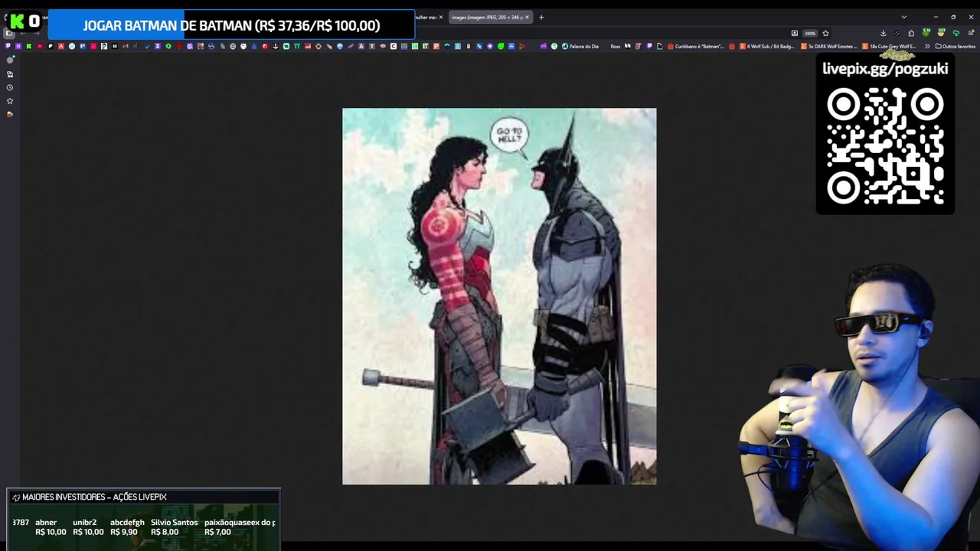Click investor 'Silvio Santos' R$ 8,00 entry
The height and width of the screenshot is (551, 980).
[x=174, y=527]
